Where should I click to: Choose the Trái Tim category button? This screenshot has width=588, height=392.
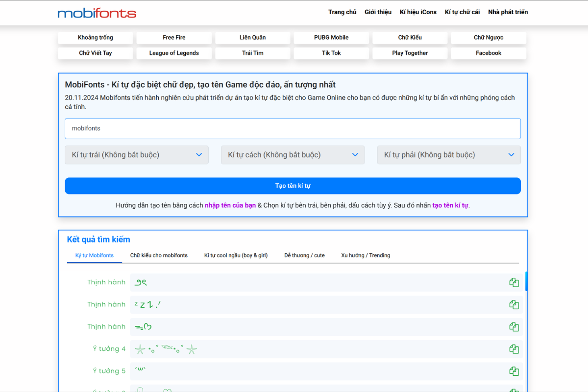(253, 53)
